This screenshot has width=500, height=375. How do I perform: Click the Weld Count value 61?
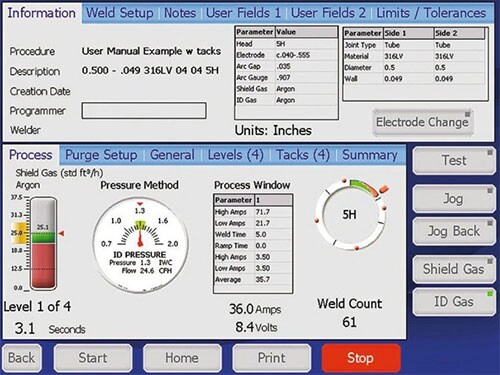349,322
